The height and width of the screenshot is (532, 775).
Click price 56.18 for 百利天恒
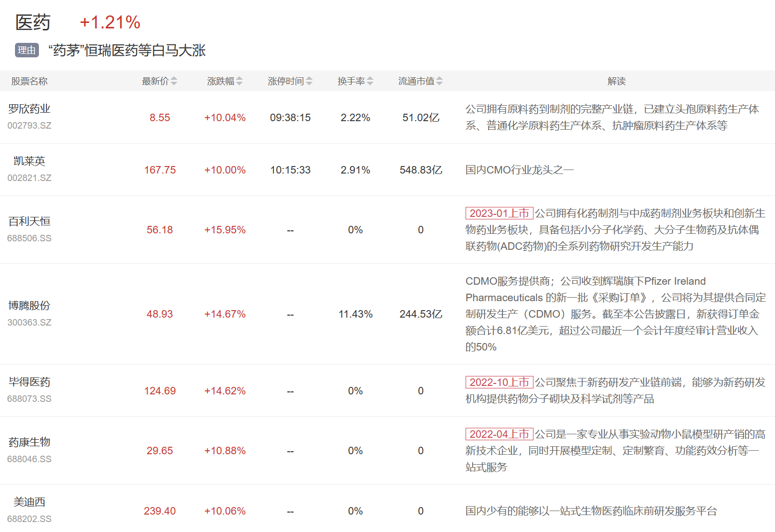coord(160,230)
